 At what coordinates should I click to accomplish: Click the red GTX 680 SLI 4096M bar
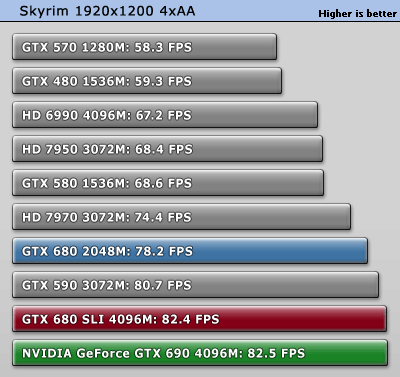point(200,319)
